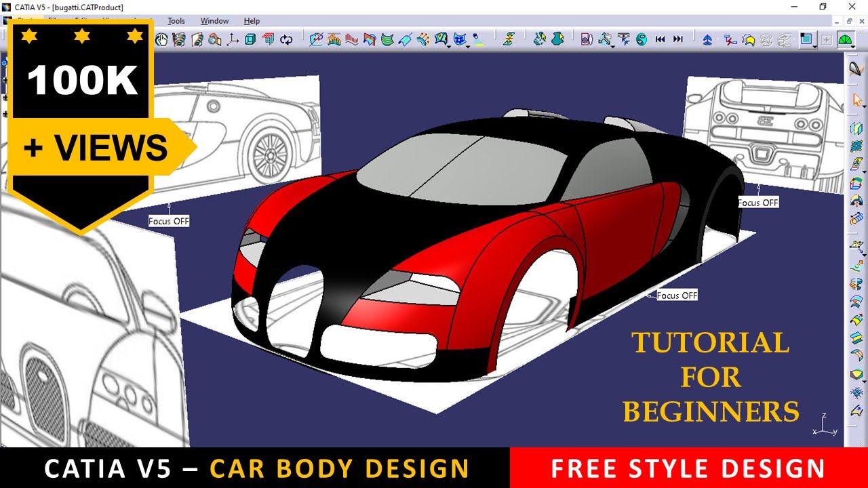The height and width of the screenshot is (488, 868).
Task: Expand dropdown on blue dotted surface icon
Action: 468,47
